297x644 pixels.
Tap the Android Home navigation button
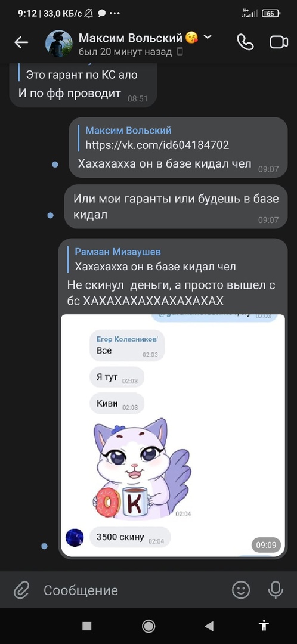[148, 626]
